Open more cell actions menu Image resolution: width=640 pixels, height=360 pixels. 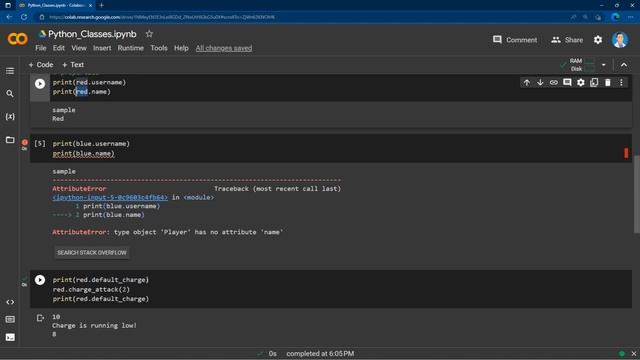[621, 82]
